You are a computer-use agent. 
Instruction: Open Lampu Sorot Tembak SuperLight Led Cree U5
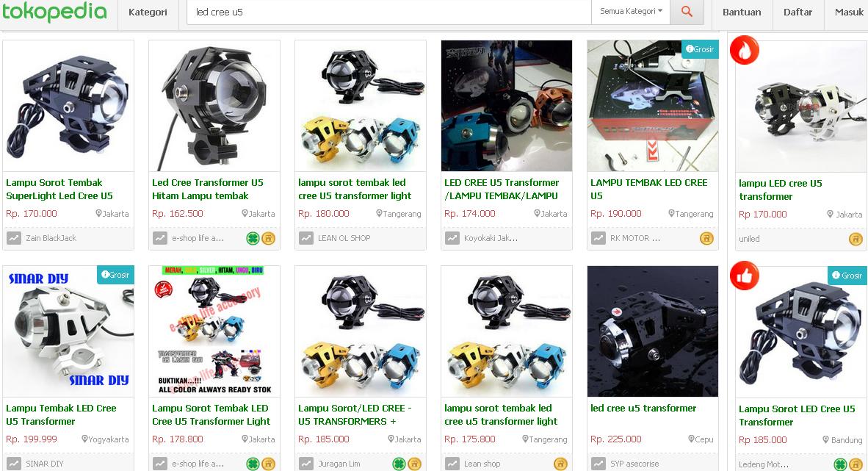click(59, 189)
